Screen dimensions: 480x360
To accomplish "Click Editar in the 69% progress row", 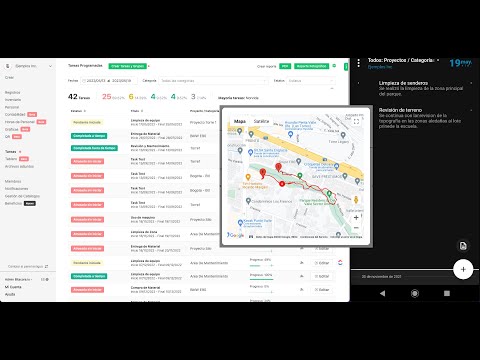I will (x=322, y=263).
